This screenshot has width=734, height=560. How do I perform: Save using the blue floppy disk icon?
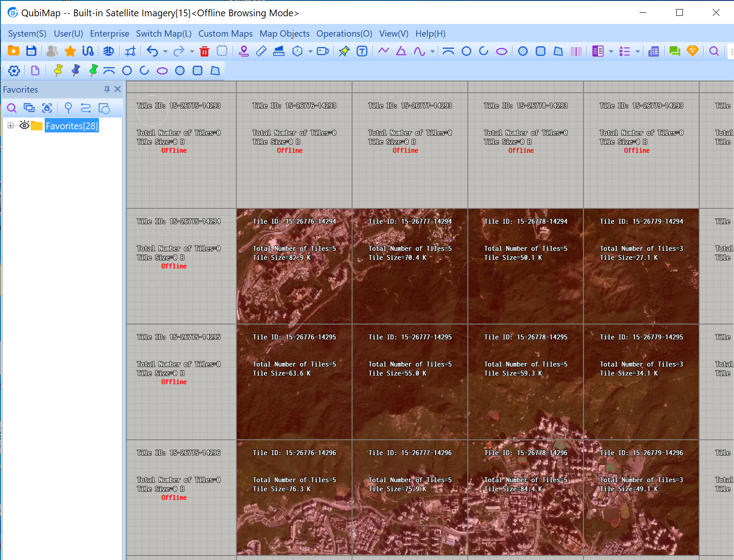pos(31,51)
